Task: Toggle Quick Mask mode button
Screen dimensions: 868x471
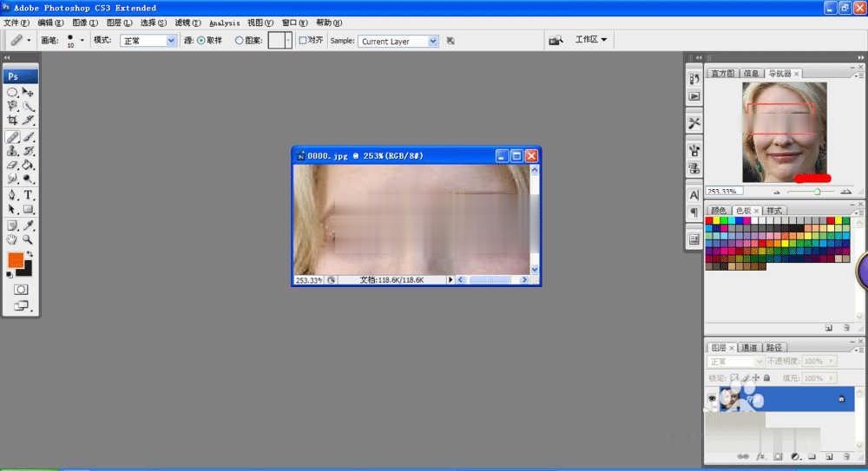Action: point(21,290)
